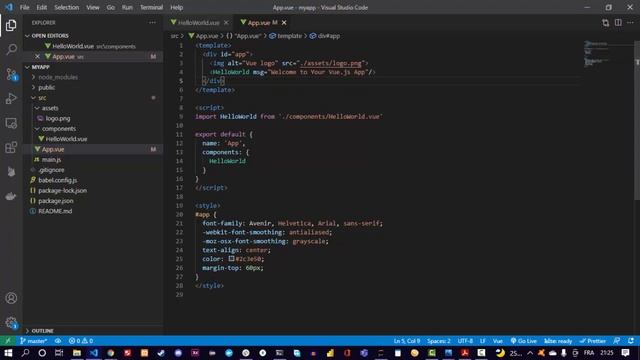640x360 pixels.
Task: Open Windows Start menu
Action: tap(8, 353)
